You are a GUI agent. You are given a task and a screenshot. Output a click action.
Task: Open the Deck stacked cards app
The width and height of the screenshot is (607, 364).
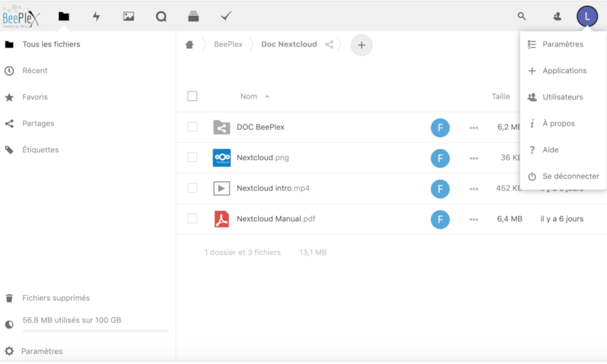point(193,16)
